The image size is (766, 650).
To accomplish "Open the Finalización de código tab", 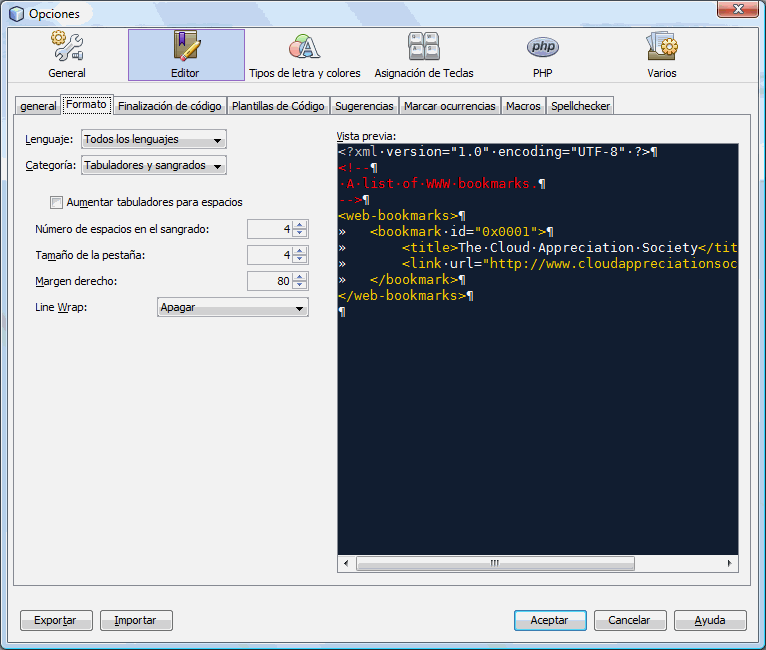I will (170, 106).
